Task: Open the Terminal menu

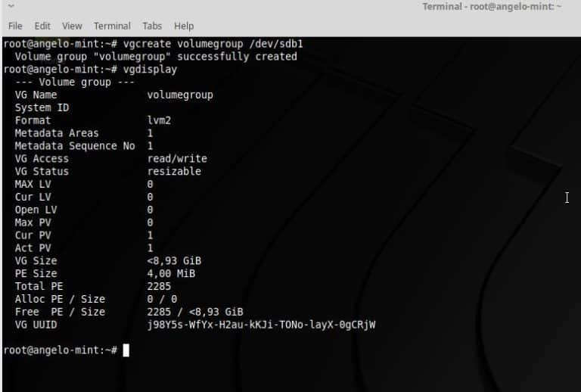Action: (112, 26)
